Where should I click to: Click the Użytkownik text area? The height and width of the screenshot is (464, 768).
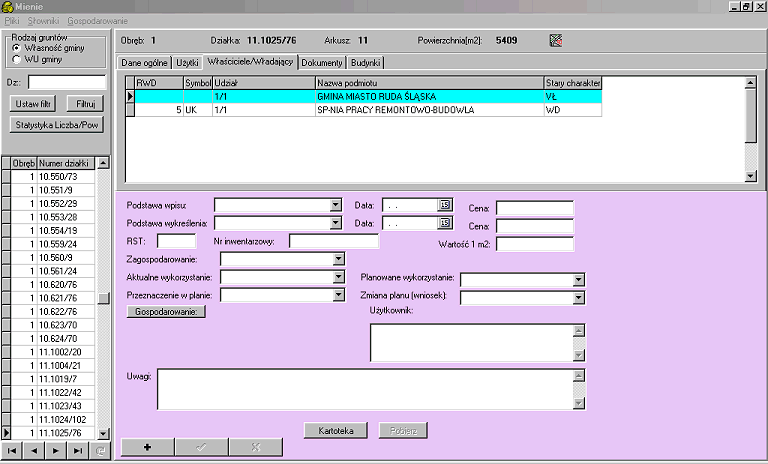click(472, 342)
